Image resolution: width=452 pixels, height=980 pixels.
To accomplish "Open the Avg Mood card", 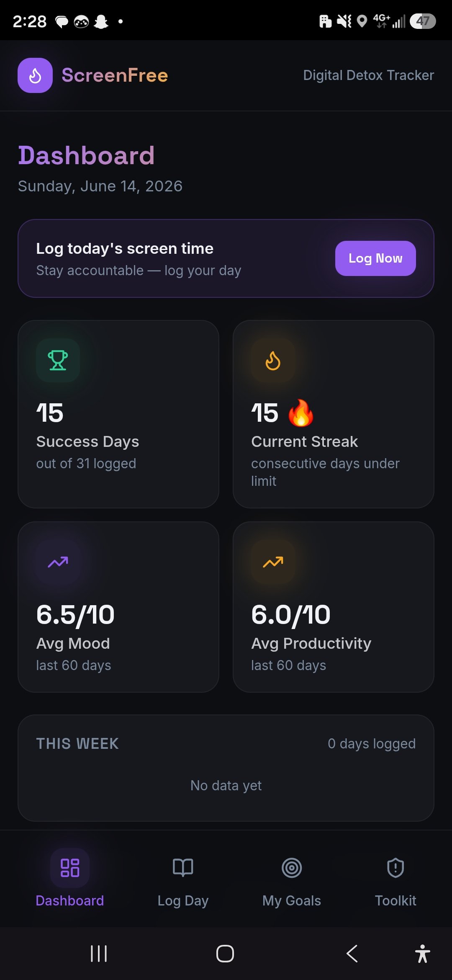I will (118, 607).
